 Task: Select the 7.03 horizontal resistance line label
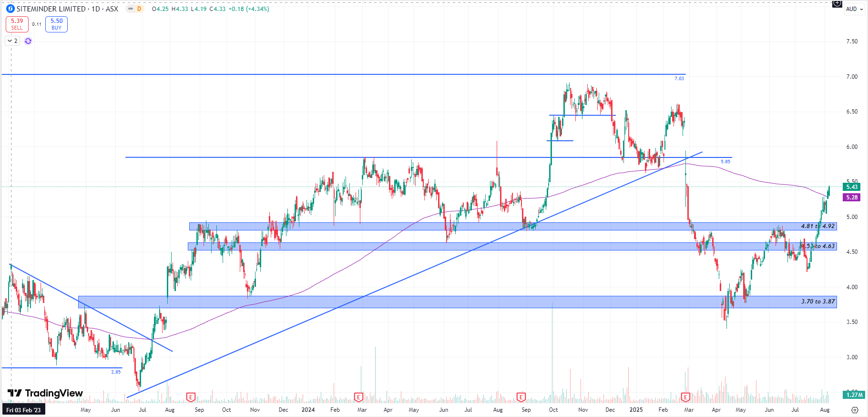point(679,78)
